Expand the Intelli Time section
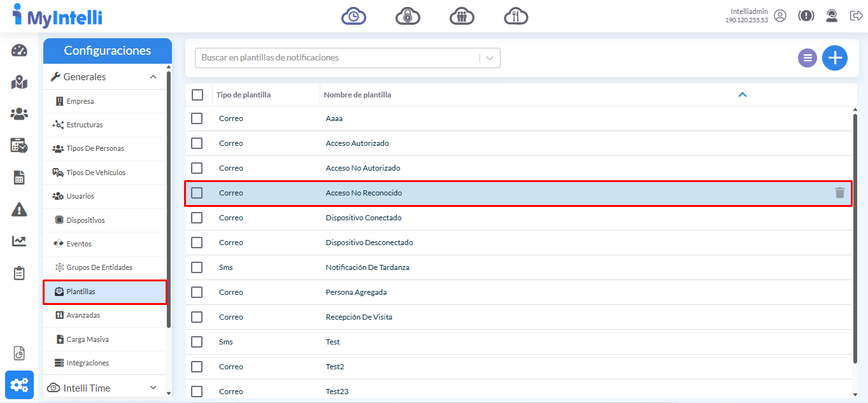 coord(153,388)
